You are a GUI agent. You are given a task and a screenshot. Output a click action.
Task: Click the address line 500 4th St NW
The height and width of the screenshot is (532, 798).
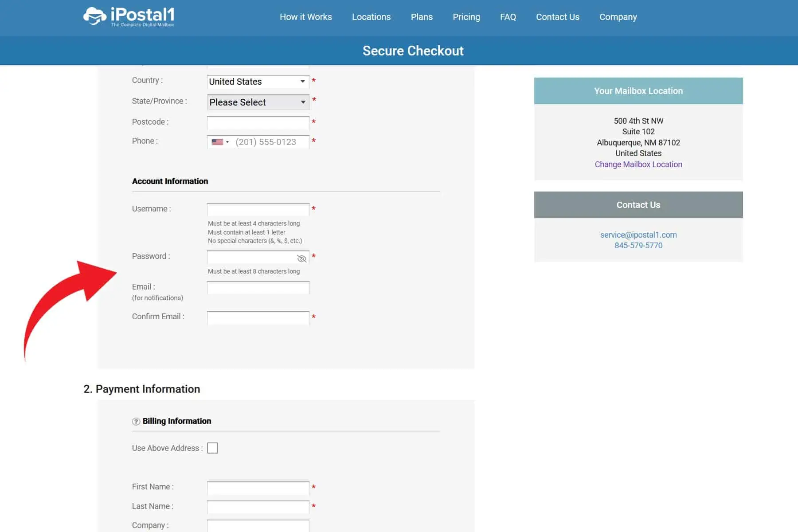click(638, 121)
